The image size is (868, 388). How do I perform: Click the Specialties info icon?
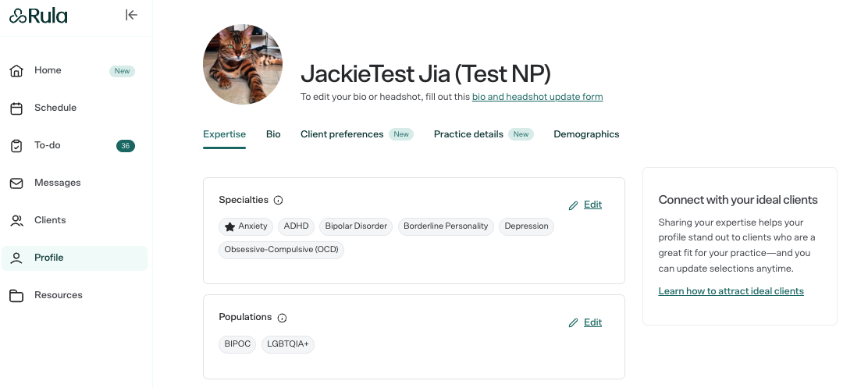[279, 201]
